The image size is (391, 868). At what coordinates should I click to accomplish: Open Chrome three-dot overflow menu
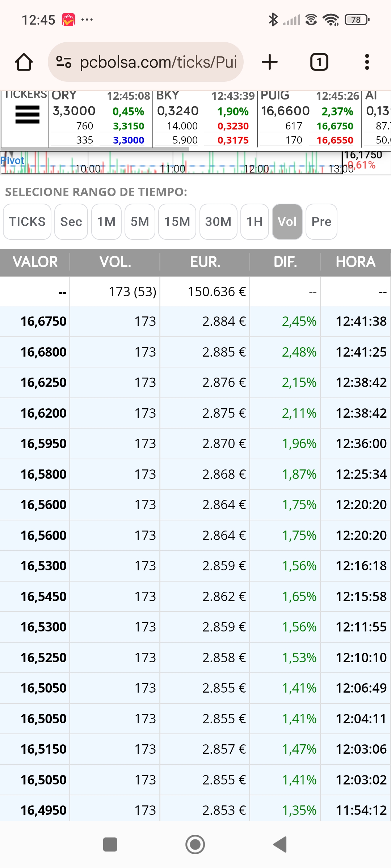tap(367, 62)
